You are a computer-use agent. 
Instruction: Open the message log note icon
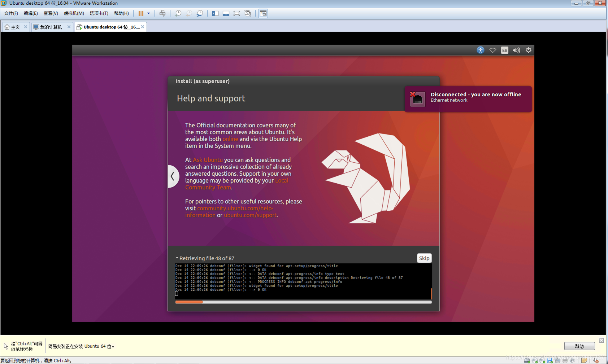click(584, 360)
